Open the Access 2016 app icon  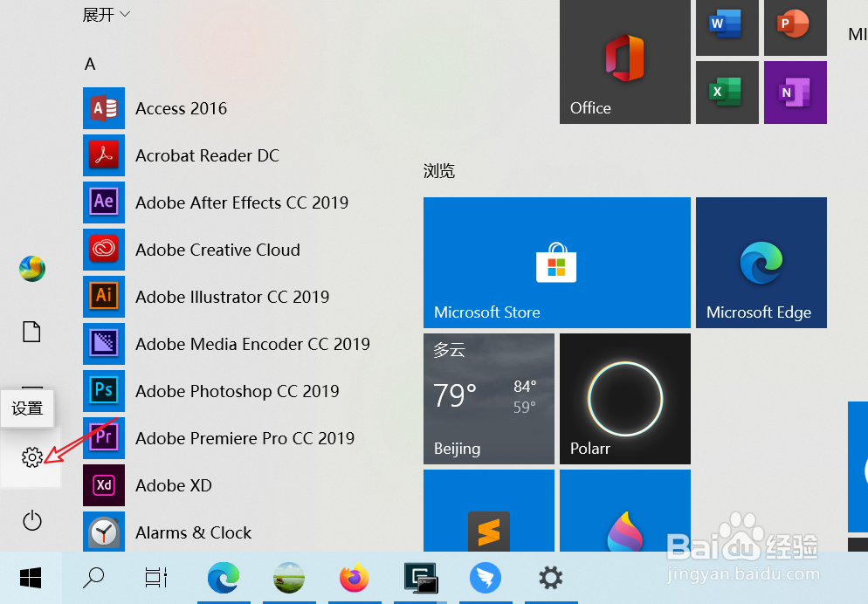pos(104,108)
